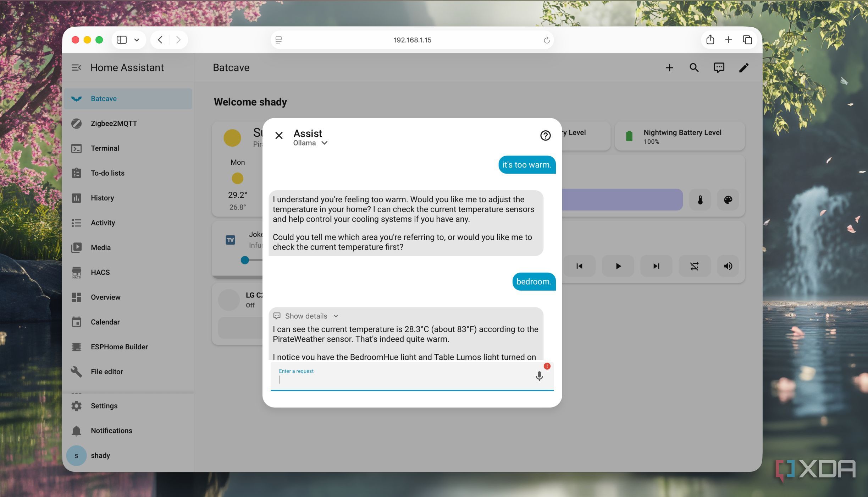Open Overview dashboard icon

pos(76,297)
